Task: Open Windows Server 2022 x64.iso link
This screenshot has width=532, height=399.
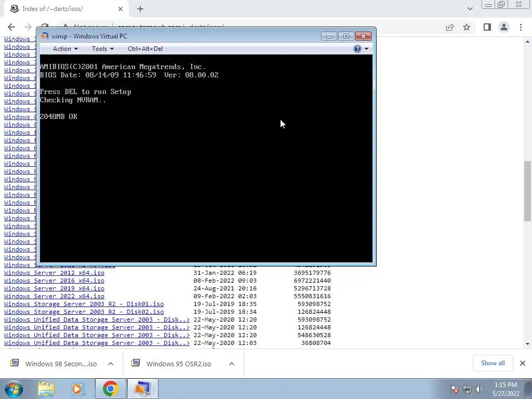Action: [54, 296]
